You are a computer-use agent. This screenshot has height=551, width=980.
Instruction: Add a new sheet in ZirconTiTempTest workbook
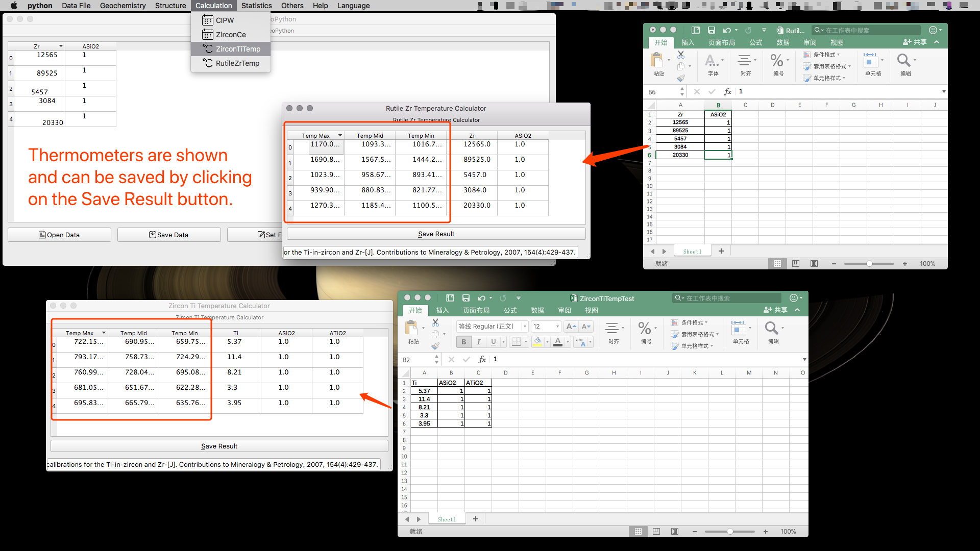[x=475, y=519]
